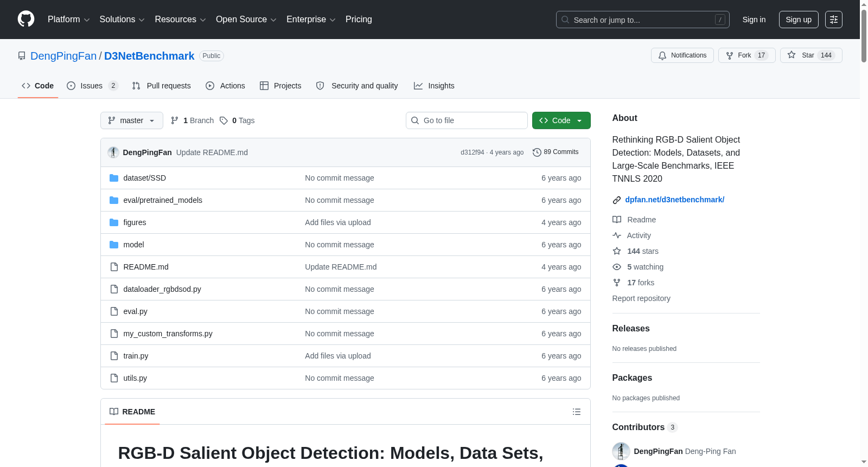868x467 pixels.
Task: Click the link icon beside dpfan.net URL
Action: [x=617, y=200]
